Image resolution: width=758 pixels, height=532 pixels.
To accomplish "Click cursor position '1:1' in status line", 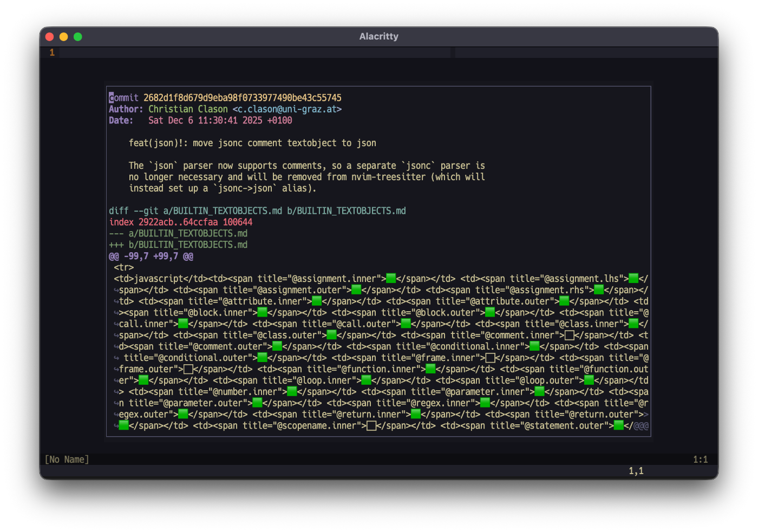I will click(701, 459).
